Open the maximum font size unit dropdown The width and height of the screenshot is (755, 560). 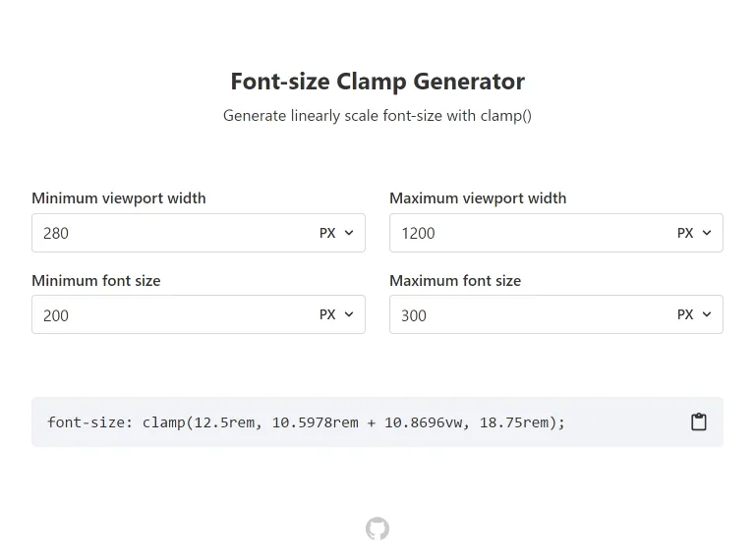point(694,314)
